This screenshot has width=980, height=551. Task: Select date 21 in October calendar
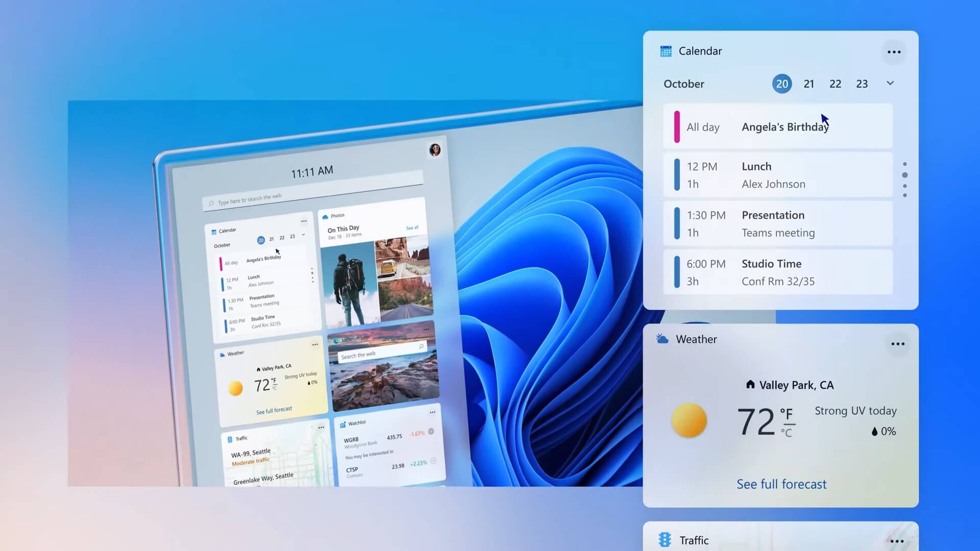(808, 83)
